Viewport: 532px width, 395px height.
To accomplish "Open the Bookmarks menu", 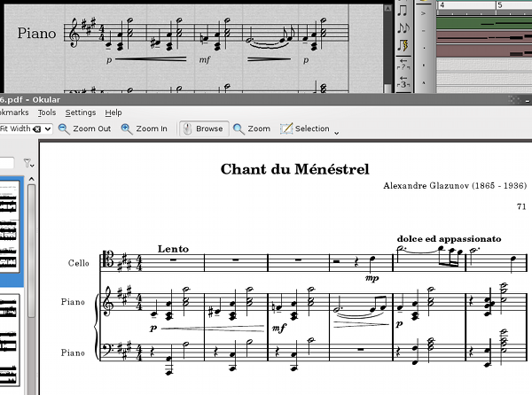I will 14,112.
